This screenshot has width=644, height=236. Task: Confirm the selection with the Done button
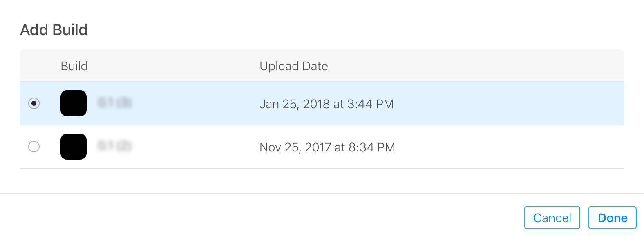pos(613,218)
